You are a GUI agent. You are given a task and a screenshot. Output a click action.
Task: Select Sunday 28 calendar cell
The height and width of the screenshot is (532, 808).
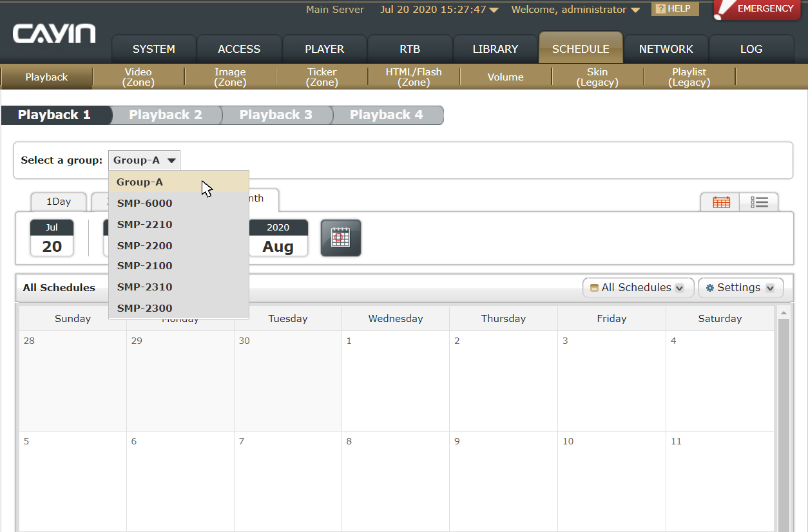73,381
